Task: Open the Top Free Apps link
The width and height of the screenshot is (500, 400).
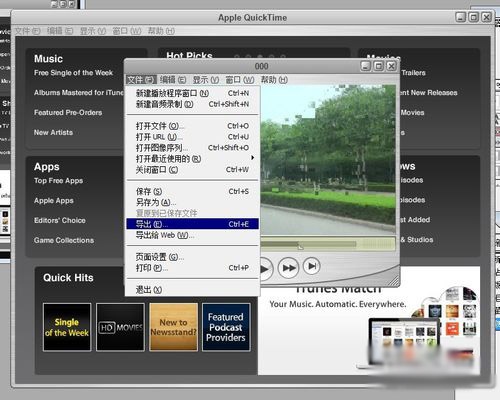Action: click(58, 181)
